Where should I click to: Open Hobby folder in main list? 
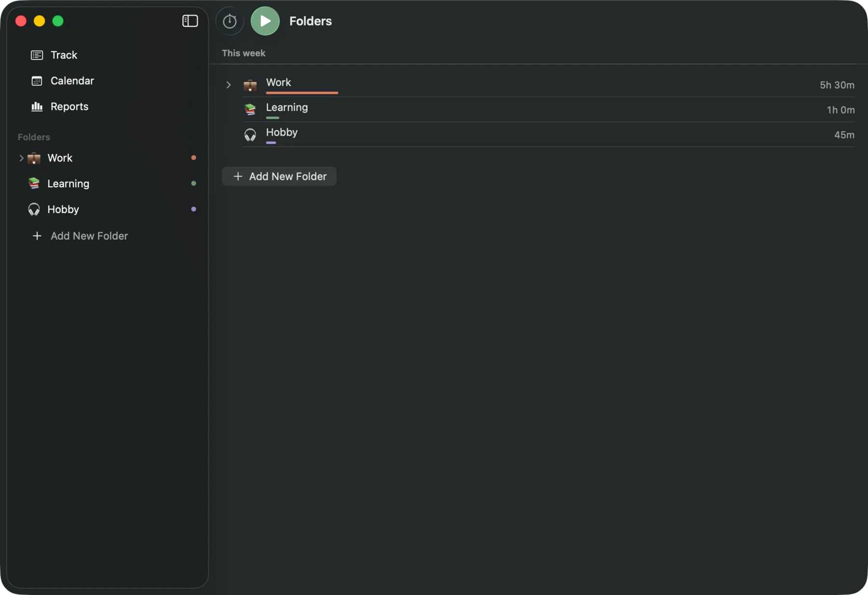[x=282, y=132]
